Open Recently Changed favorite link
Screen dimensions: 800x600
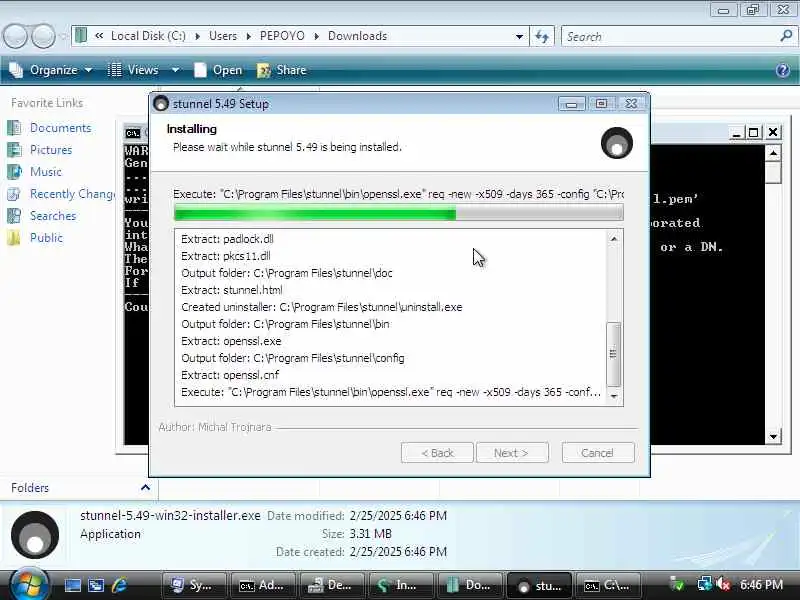pos(72,194)
